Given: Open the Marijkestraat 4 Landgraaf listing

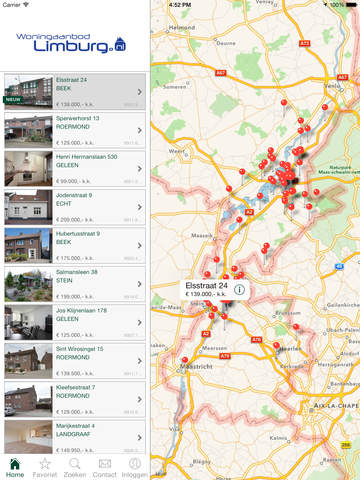Looking at the screenshot, I should tap(75, 437).
